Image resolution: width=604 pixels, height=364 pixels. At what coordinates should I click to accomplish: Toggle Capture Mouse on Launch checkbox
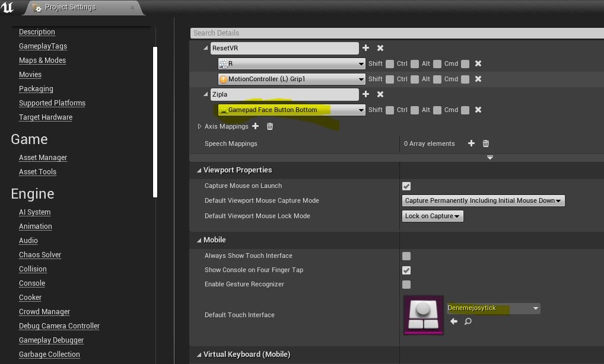(406, 186)
